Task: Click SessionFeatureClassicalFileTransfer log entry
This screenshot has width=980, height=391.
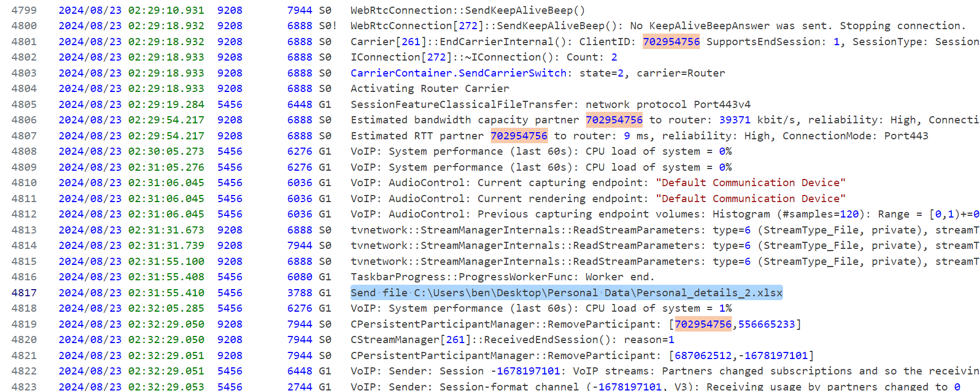Action: (x=550, y=105)
